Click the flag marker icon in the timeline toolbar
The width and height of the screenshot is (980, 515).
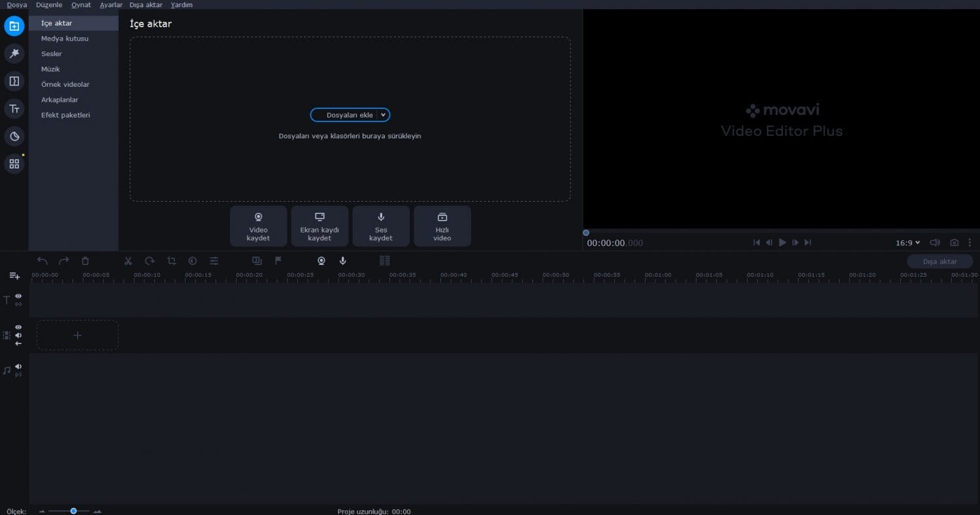tap(278, 261)
